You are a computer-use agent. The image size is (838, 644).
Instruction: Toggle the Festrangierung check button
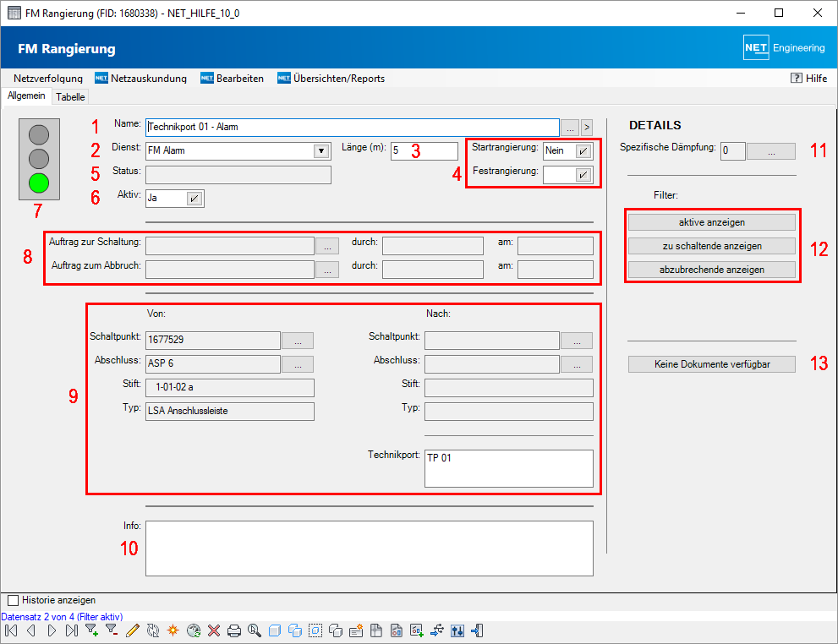[583, 175]
